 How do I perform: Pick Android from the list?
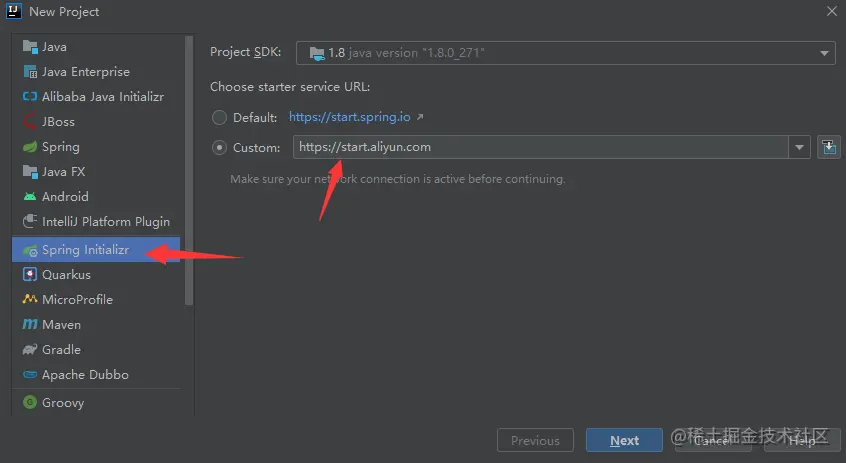pyautogui.click(x=96, y=196)
